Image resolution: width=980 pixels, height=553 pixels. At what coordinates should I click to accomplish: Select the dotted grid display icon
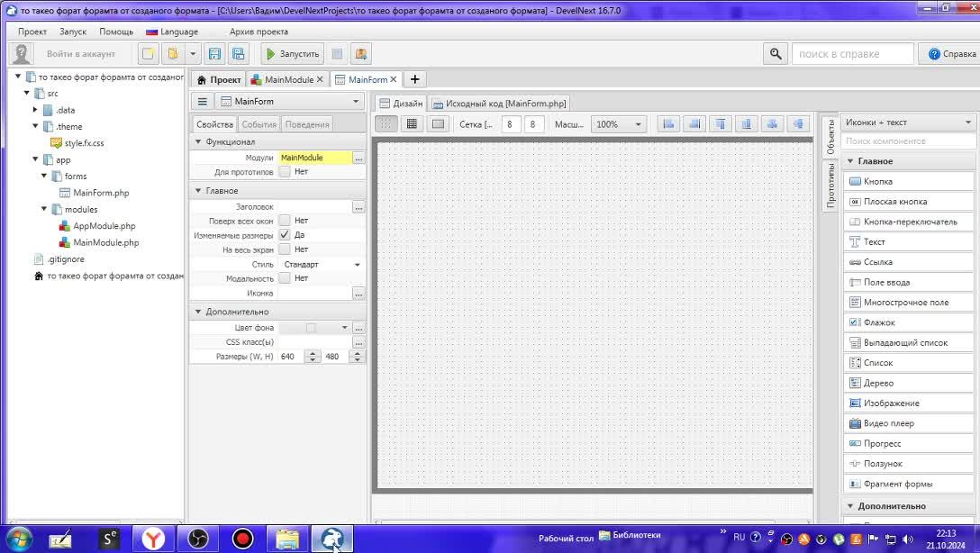386,124
